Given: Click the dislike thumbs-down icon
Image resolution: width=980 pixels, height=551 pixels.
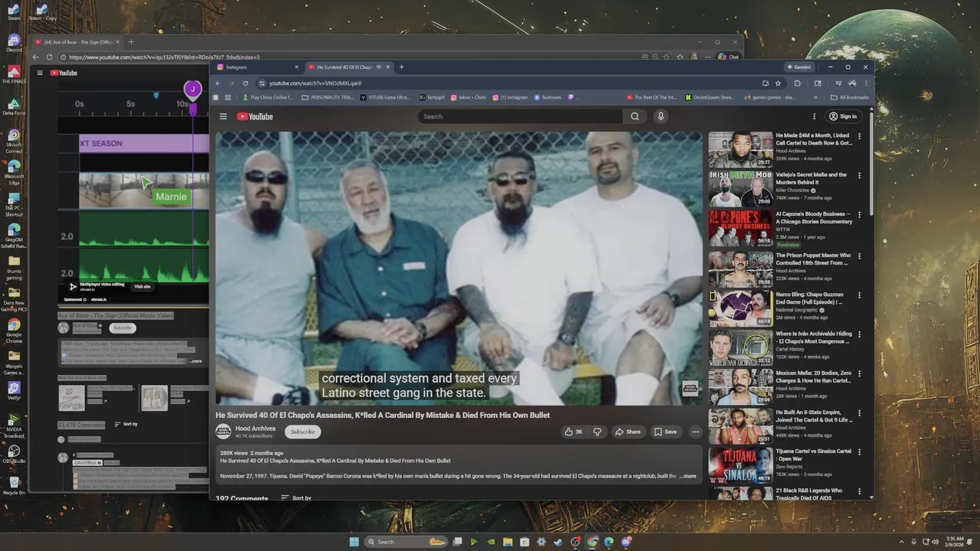Looking at the screenshot, I should 597,432.
